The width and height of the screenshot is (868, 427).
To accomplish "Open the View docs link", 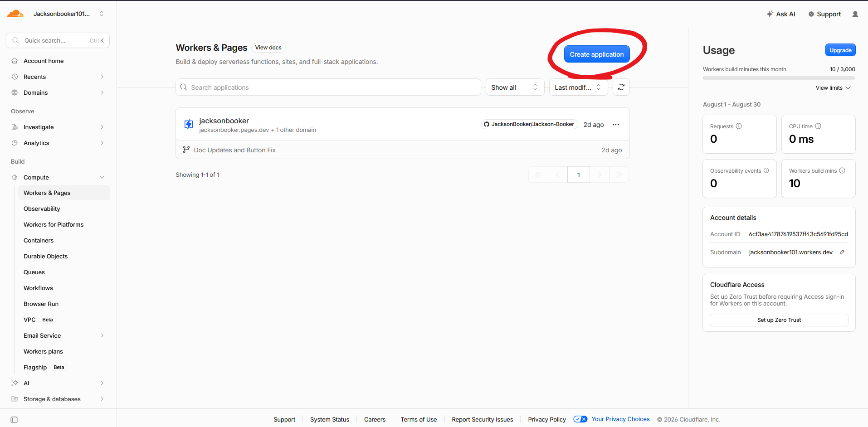I will (268, 48).
